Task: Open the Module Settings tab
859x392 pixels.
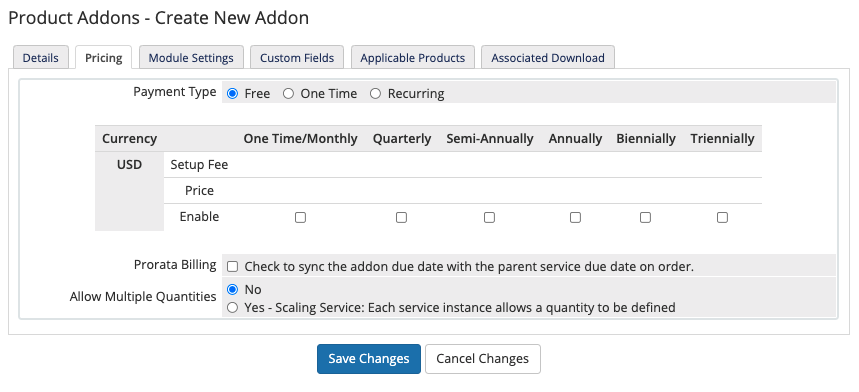Action: [191, 57]
